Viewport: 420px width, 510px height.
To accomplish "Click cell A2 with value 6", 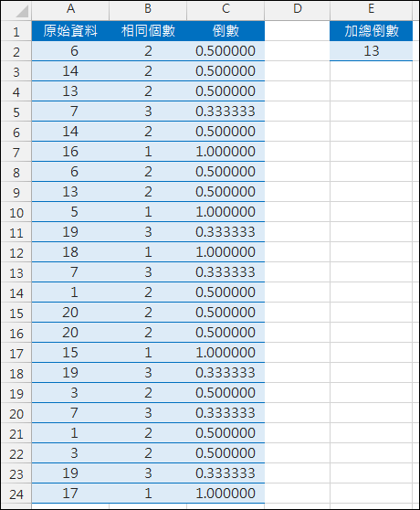I will 70,51.
